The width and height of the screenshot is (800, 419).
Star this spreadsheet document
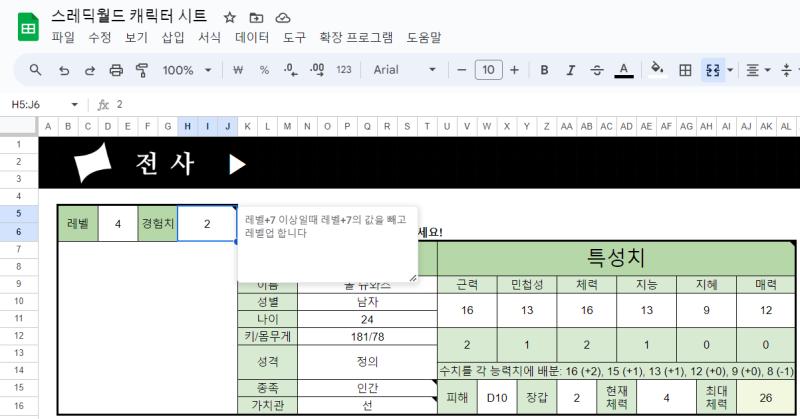(230, 18)
